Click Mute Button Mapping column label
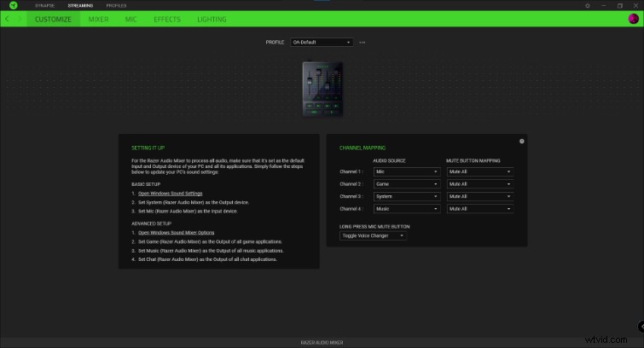Screen dimensions: 644x348 click(x=473, y=160)
